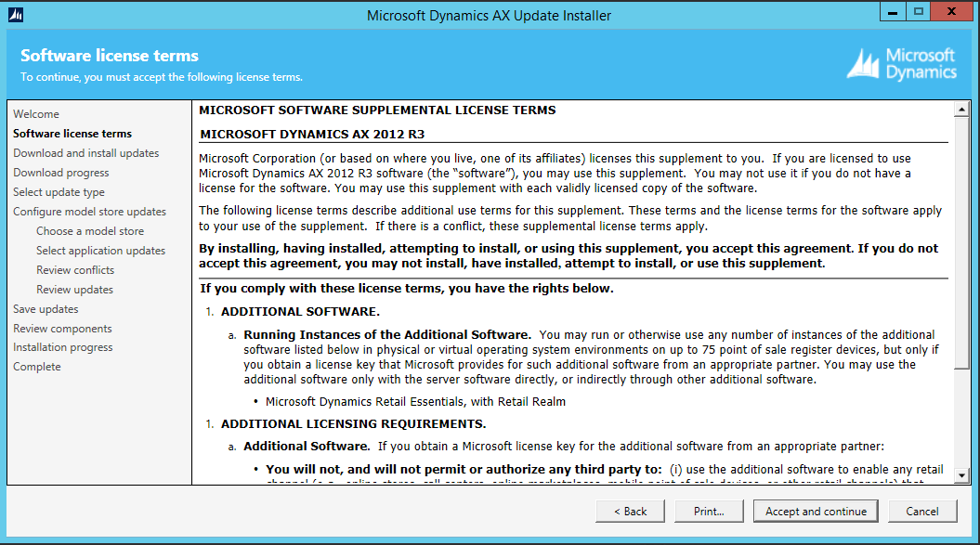Screen dimensions: 980x545
Task: Open the Print dialog
Action: (709, 512)
